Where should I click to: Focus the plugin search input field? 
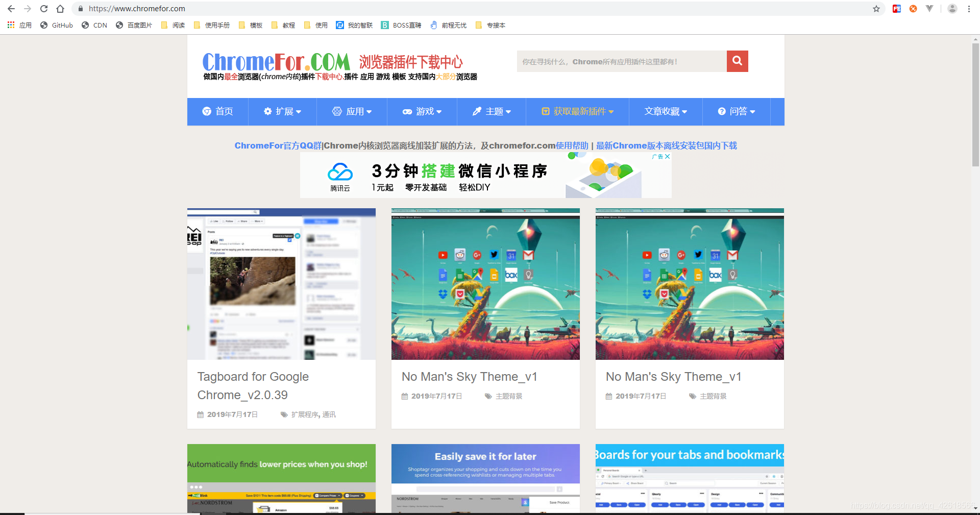coord(622,61)
